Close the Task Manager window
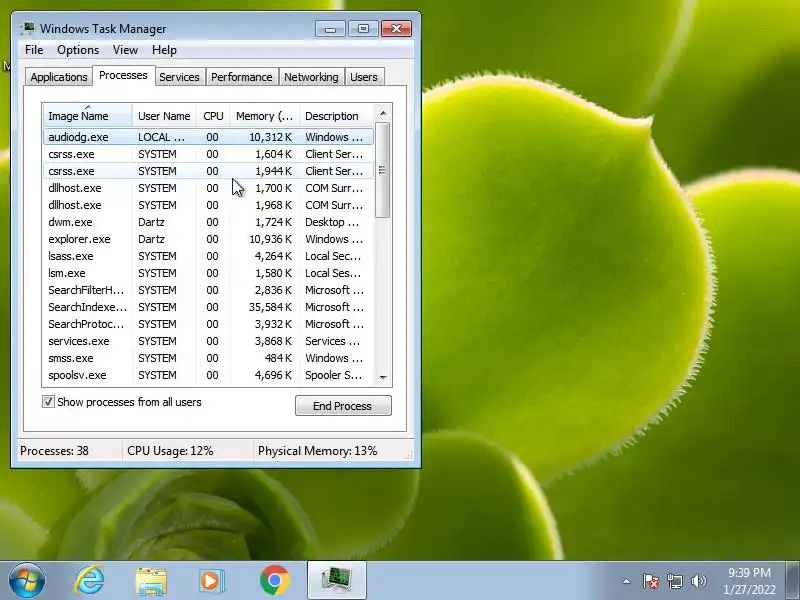 click(x=396, y=29)
